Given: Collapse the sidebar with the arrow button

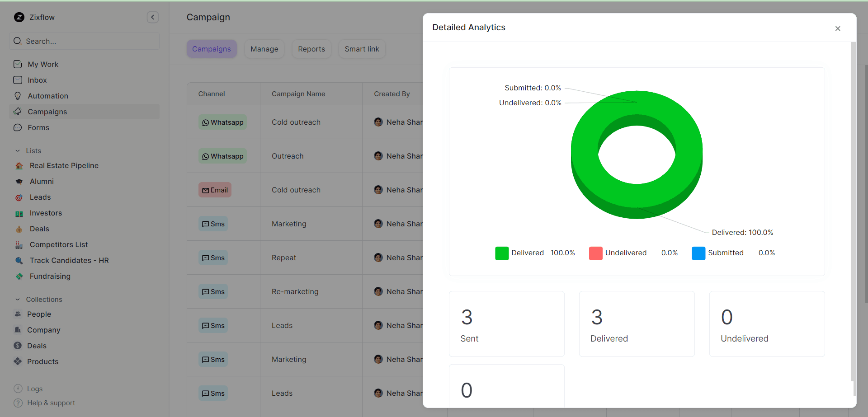Looking at the screenshot, I should pyautogui.click(x=153, y=17).
